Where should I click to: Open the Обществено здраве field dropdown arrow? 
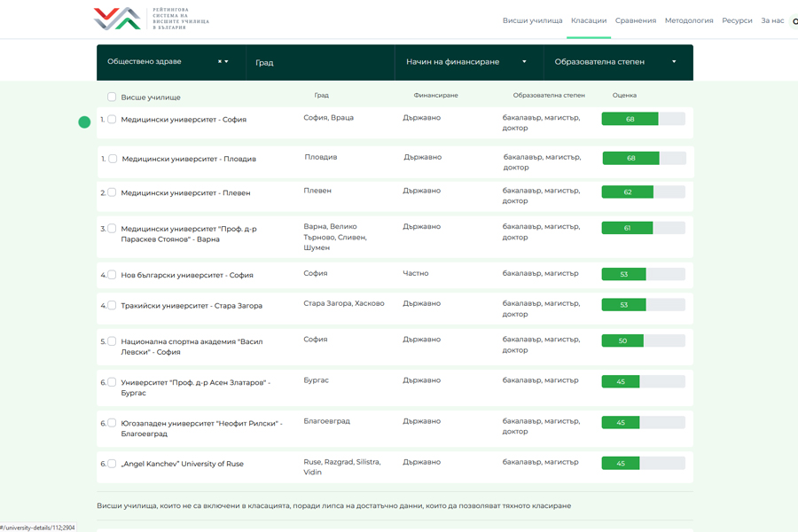[x=226, y=61]
